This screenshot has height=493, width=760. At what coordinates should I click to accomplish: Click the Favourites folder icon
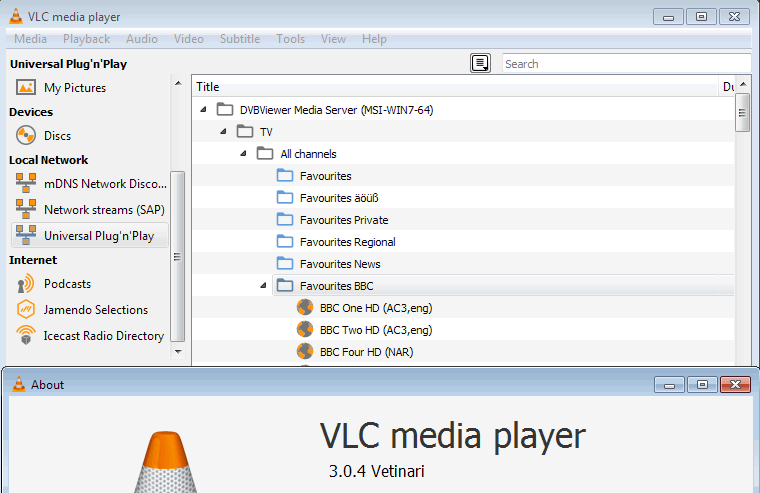pyautogui.click(x=285, y=175)
